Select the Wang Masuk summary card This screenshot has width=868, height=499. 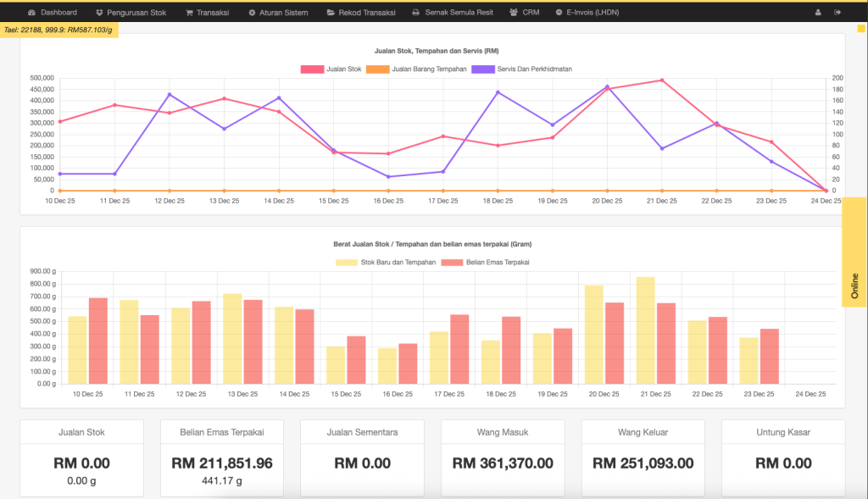[x=502, y=457]
